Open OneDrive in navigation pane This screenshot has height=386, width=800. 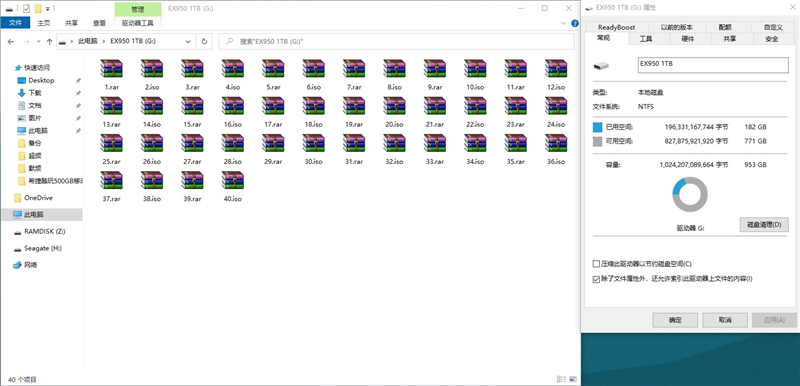[38, 198]
